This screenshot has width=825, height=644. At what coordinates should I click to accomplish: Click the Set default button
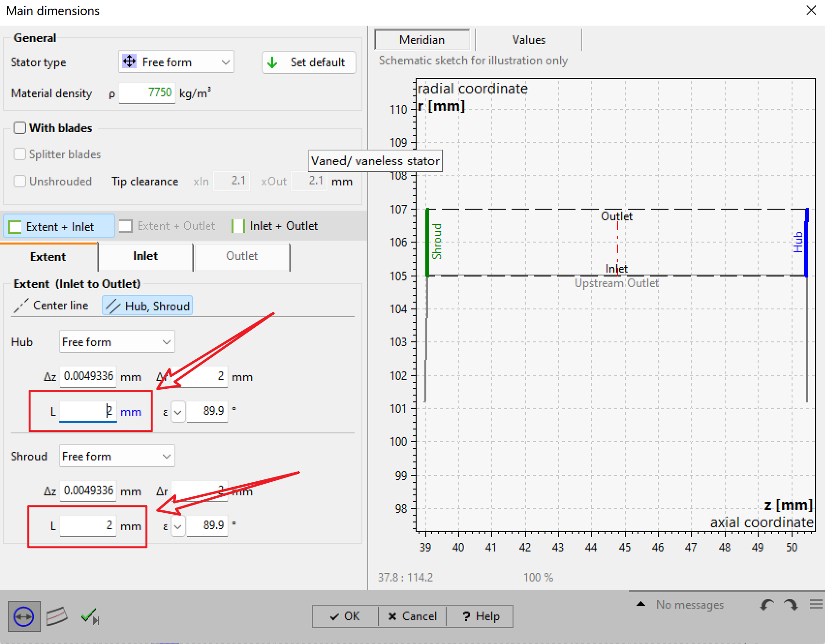[x=309, y=62]
